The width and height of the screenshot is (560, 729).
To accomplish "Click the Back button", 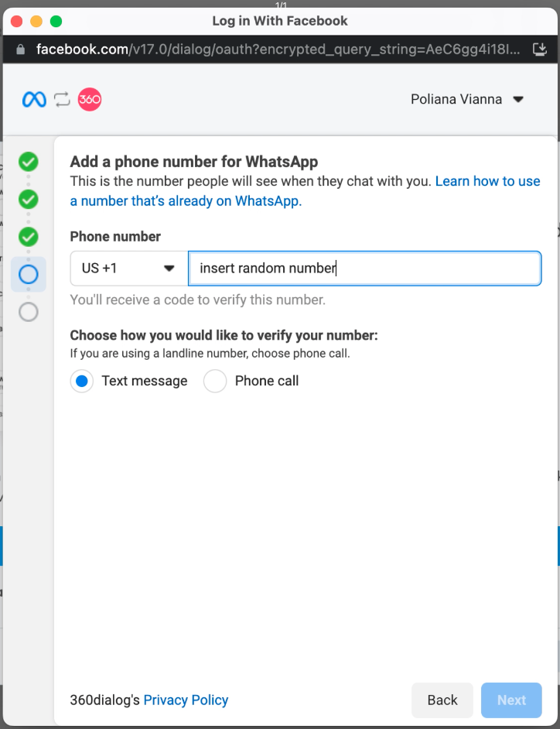I will point(442,700).
